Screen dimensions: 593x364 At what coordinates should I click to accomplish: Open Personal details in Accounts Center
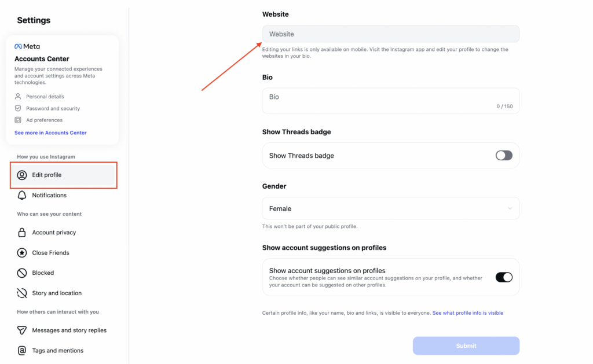click(x=45, y=97)
